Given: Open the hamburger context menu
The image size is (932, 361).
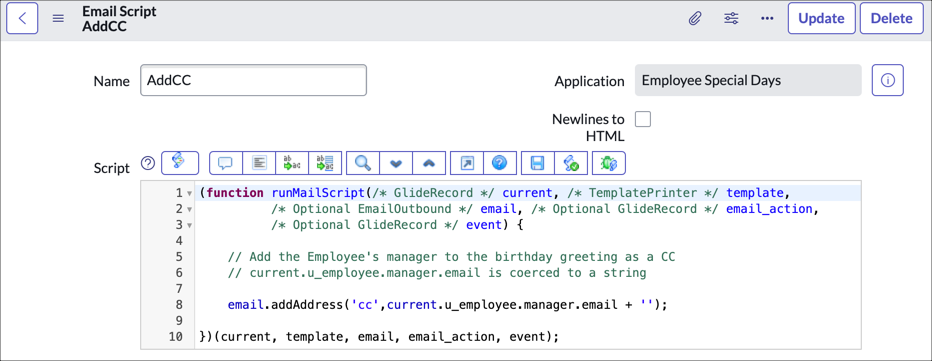Looking at the screenshot, I should 58,18.
